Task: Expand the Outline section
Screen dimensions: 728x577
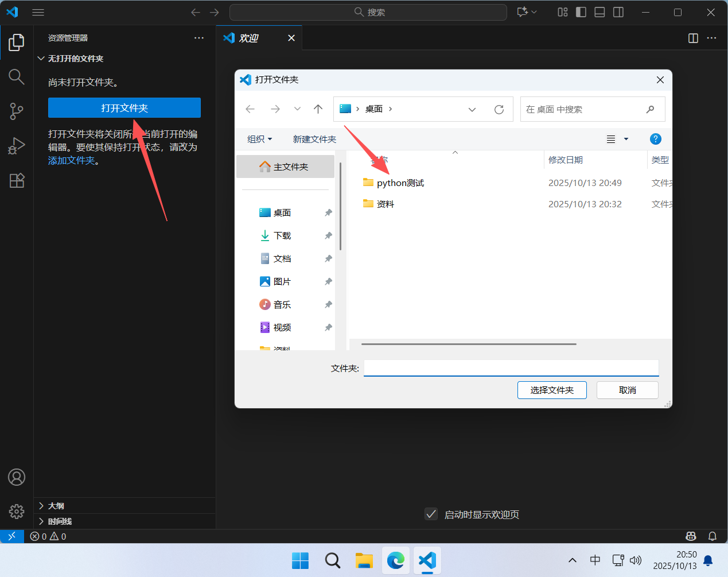Action: 124,506
